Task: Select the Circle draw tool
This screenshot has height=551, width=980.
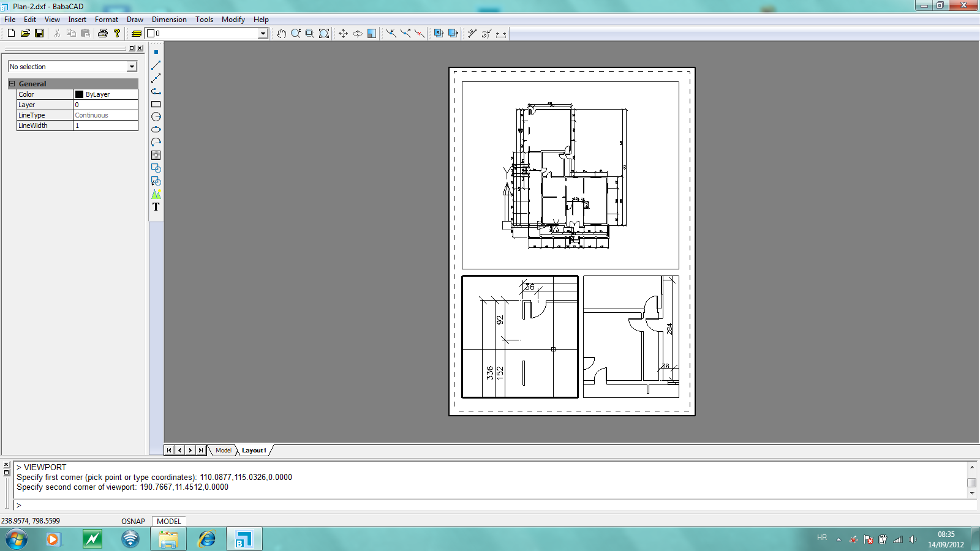Action: pyautogui.click(x=156, y=116)
